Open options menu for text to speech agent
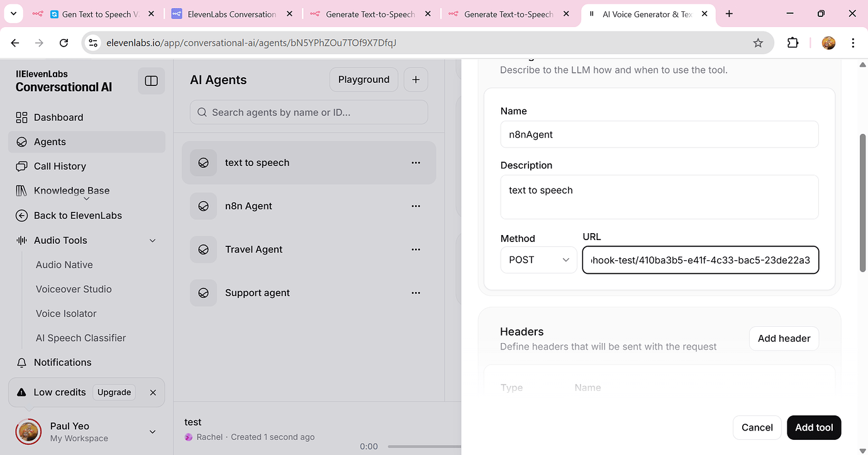Screen dimensions: 868x455 point(416,162)
